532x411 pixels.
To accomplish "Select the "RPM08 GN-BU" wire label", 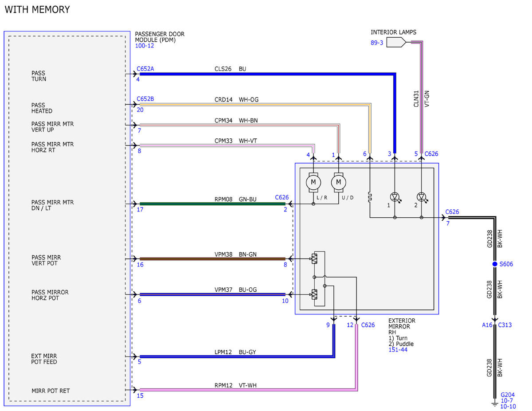I will pyautogui.click(x=235, y=199).
